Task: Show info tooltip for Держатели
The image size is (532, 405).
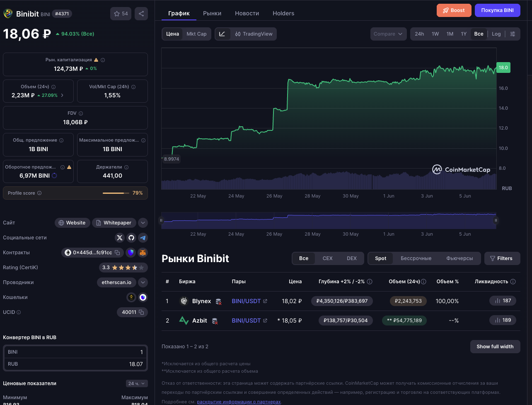Action: point(126,167)
